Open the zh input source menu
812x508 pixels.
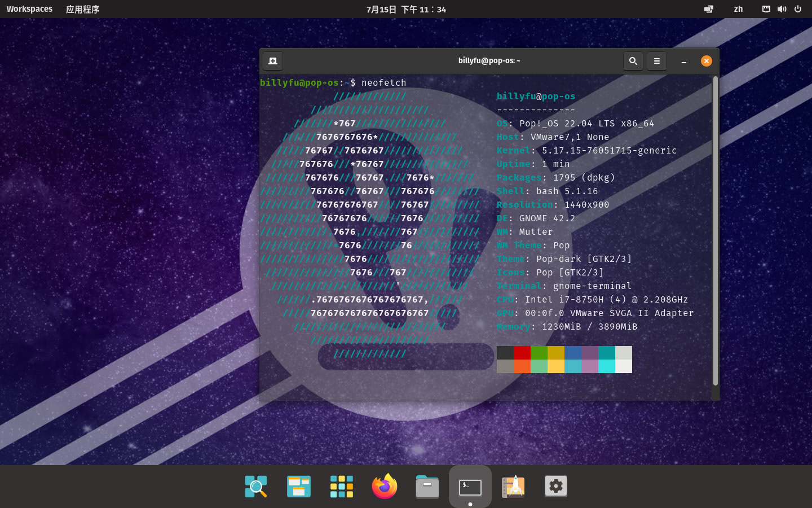738,9
